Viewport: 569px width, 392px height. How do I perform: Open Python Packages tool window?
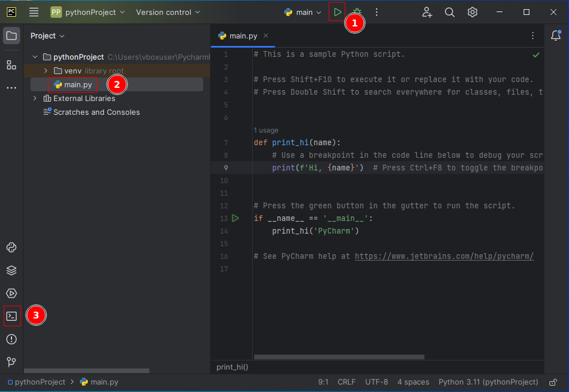click(11, 270)
